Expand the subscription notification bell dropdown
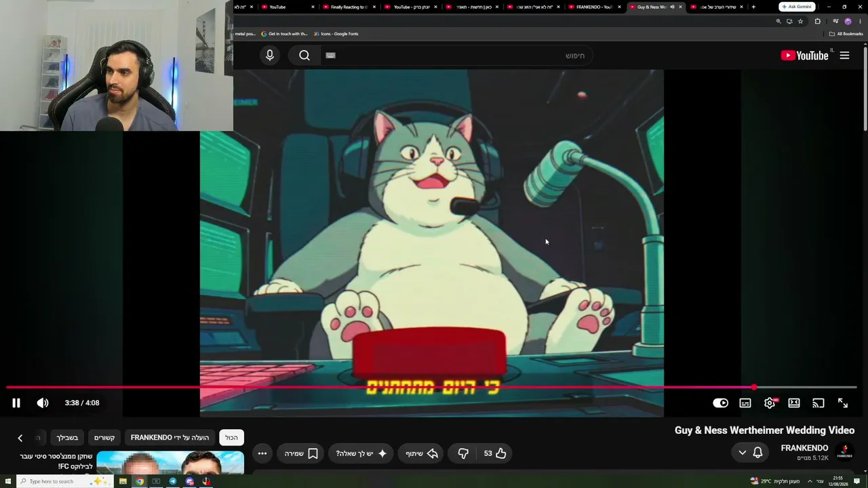 [750, 453]
